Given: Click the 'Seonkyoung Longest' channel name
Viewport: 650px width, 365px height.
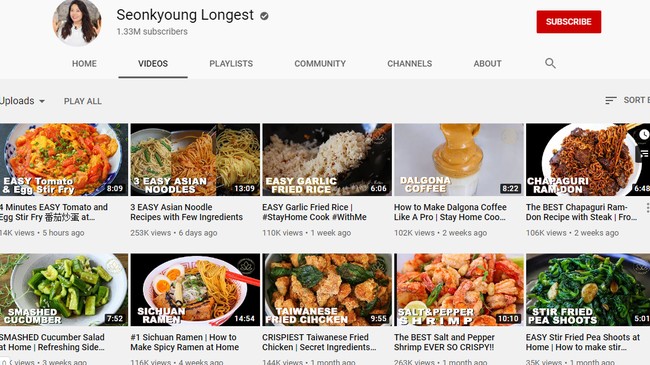Looking at the screenshot, I should pos(185,15).
